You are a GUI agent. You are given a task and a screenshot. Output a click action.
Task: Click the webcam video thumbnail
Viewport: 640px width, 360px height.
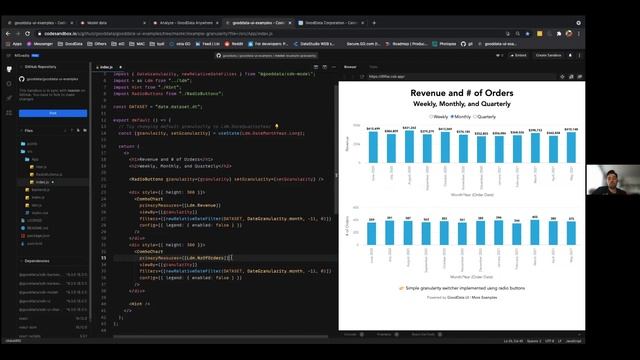coord(613,180)
